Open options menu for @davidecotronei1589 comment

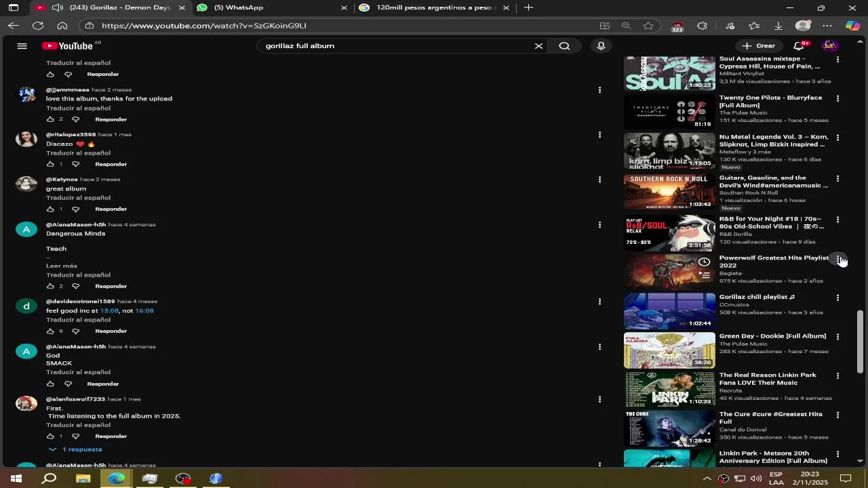pos(599,302)
